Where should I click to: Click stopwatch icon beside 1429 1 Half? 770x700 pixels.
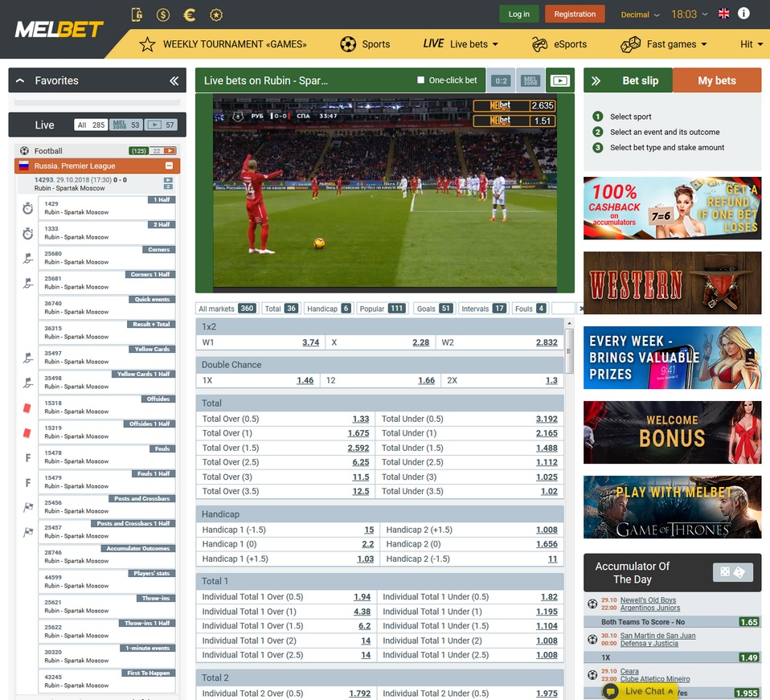pos(27,208)
